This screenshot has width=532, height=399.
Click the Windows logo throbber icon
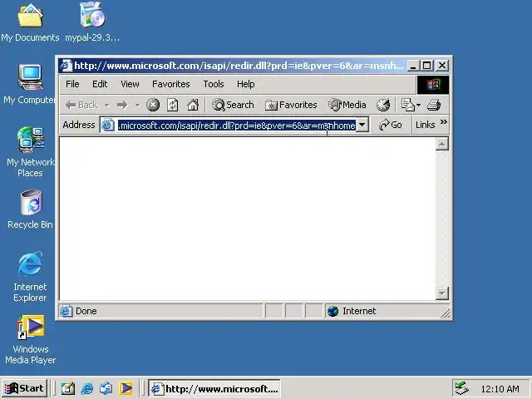coord(433,84)
